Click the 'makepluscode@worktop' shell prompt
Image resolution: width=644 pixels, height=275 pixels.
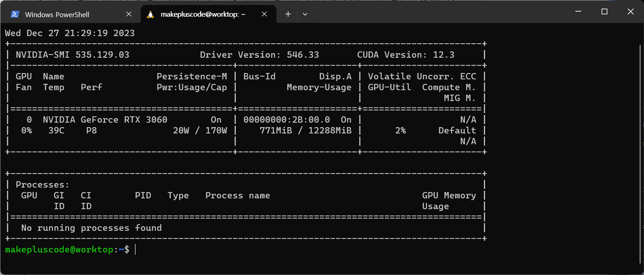(59, 250)
